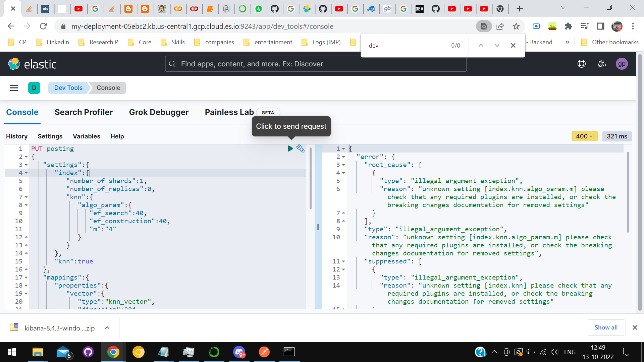
Task: Click Show all downloads button
Action: coord(606,327)
